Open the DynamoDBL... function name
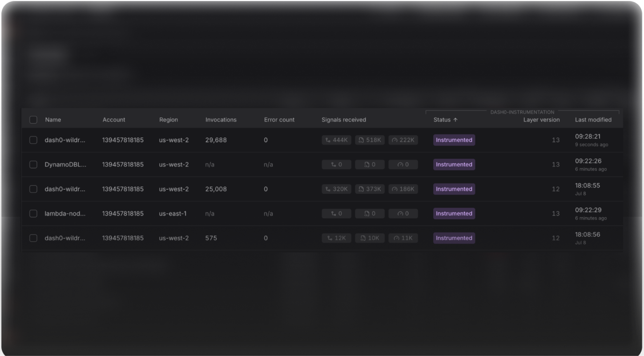The height and width of the screenshot is (356, 644). click(65, 165)
